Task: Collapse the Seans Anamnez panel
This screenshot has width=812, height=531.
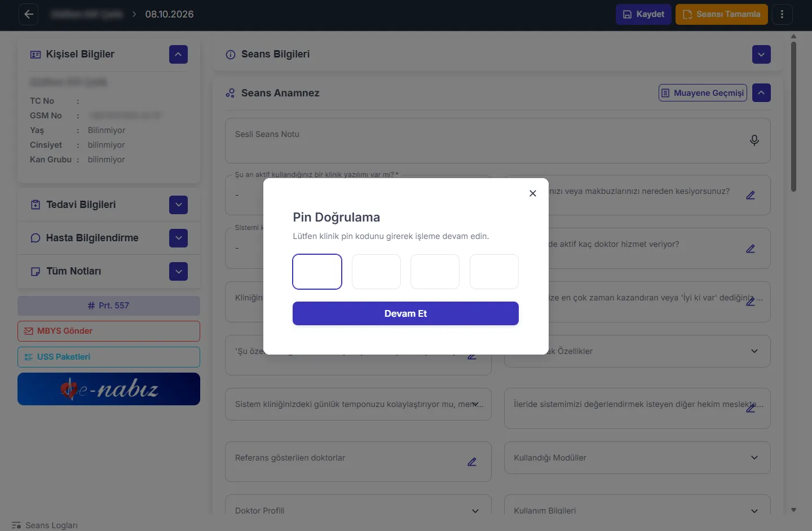Action: 761,93
